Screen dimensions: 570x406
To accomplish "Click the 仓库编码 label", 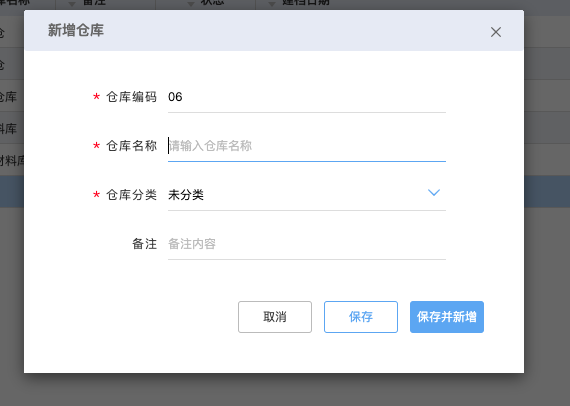I will point(131,97).
